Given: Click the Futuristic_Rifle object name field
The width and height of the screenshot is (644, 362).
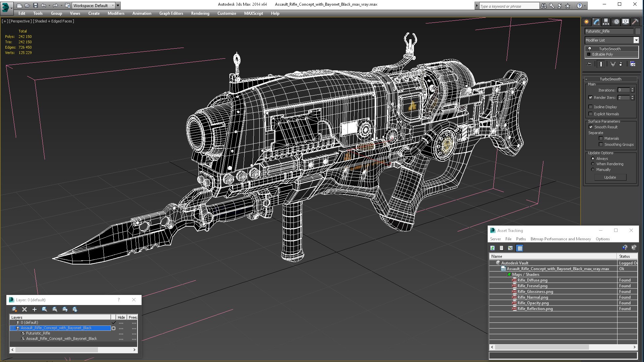Looking at the screenshot, I should tap(609, 31).
